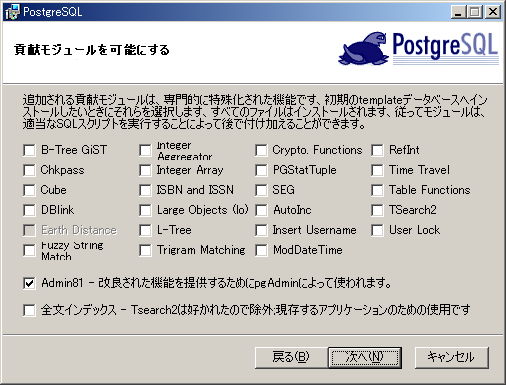Enable the TSearch2 module
The height and width of the screenshot is (385, 506).
pos(377,210)
